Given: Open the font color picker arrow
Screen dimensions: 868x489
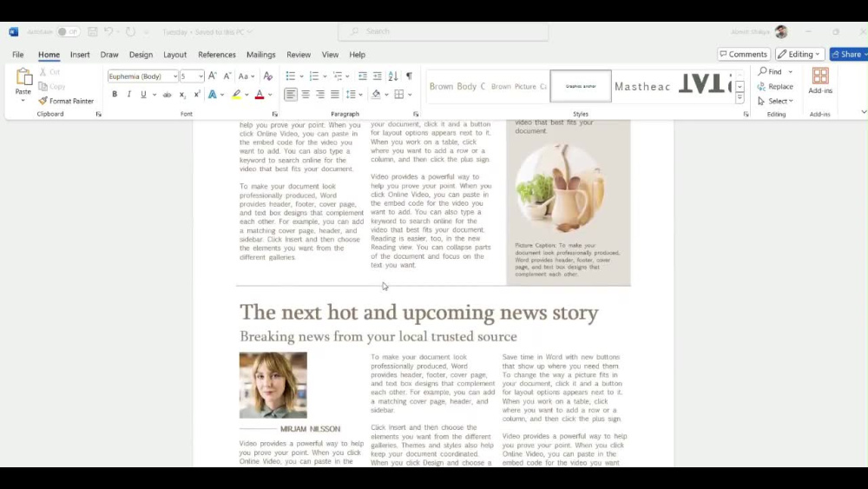Looking at the screenshot, I should [x=270, y=95].
